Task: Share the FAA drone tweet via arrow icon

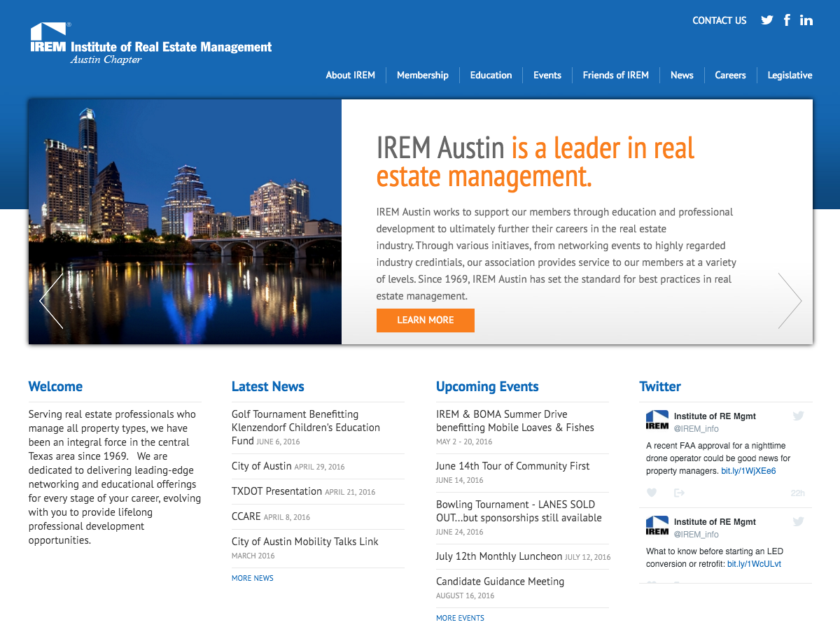Action: 679,493
